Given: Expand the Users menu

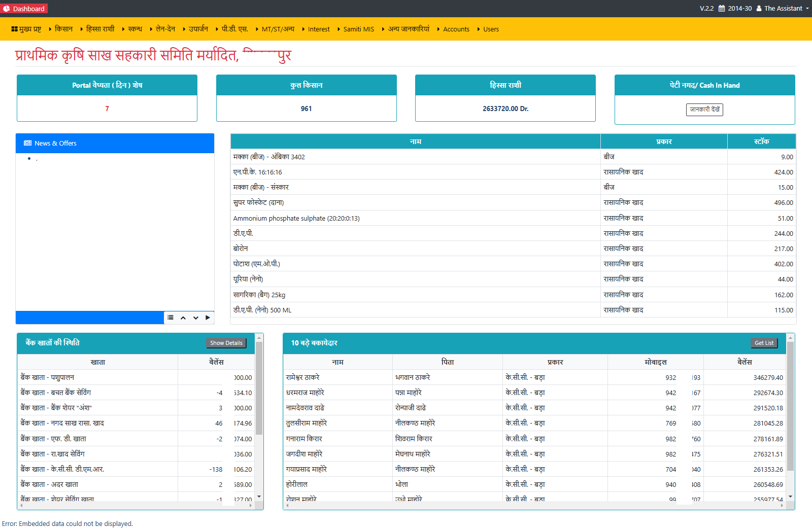Looking at the screenshot, I should [488, 29].
